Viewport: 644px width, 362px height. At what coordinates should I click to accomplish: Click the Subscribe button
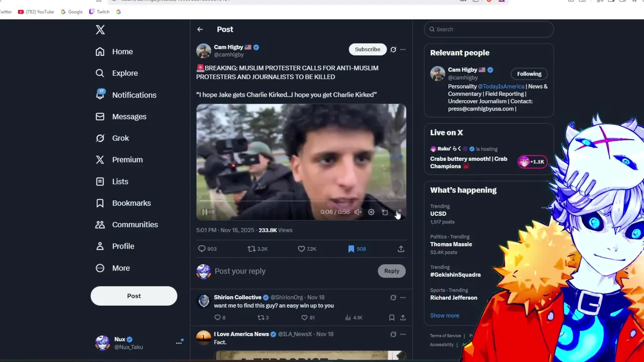[x=368, y=49]
